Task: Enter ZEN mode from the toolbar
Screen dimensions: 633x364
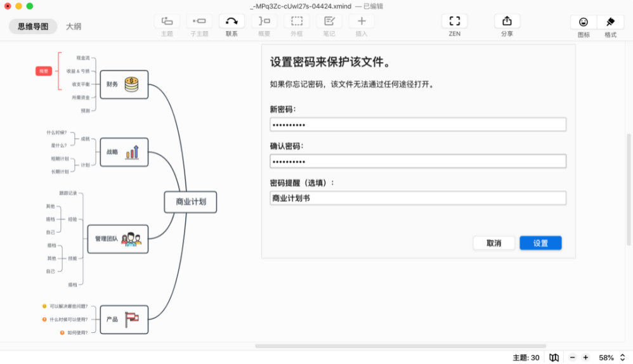Action: tap(454, 21)
